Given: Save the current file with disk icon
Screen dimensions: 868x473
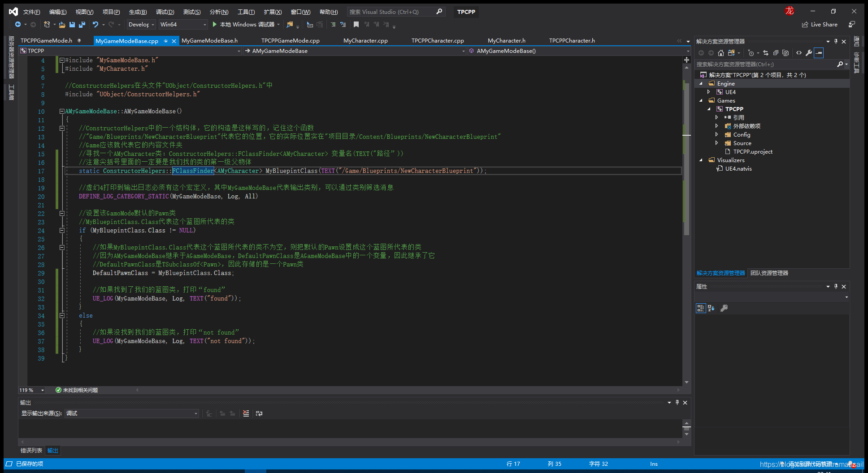Looking at the screenshot, I should click(x=72, y=25).
